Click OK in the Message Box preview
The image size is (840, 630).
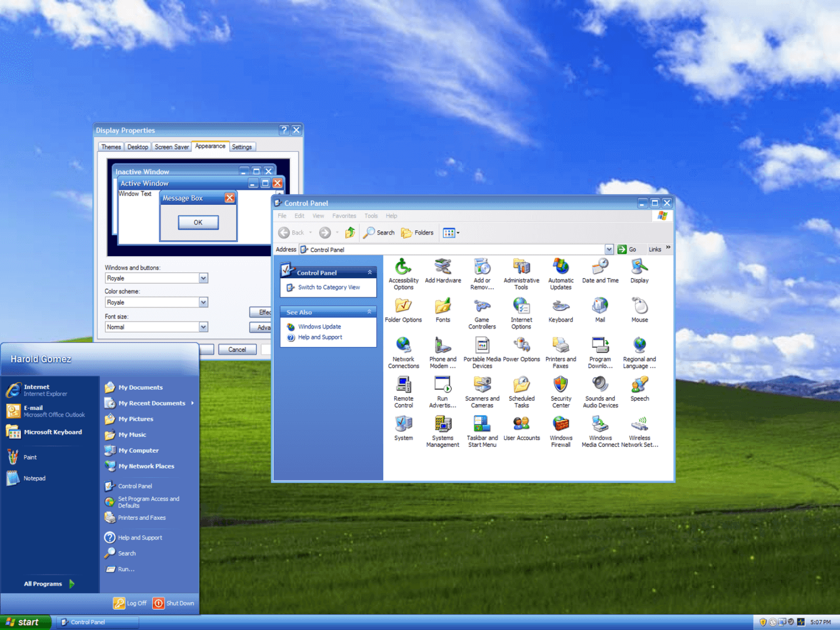pyautogui.click(x=198, y=222)
